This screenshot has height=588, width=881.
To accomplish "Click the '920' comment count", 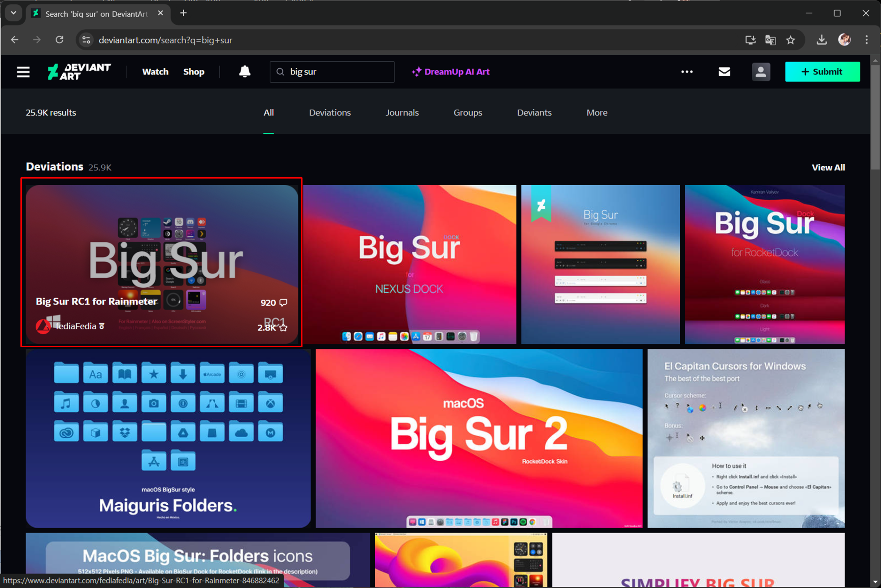I will click(x=268, y=303).
